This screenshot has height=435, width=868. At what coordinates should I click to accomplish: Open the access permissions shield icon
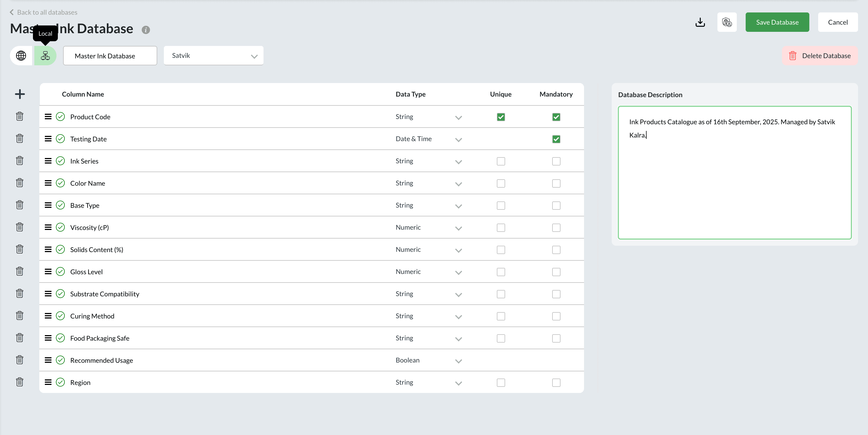[x=727, y=22]
